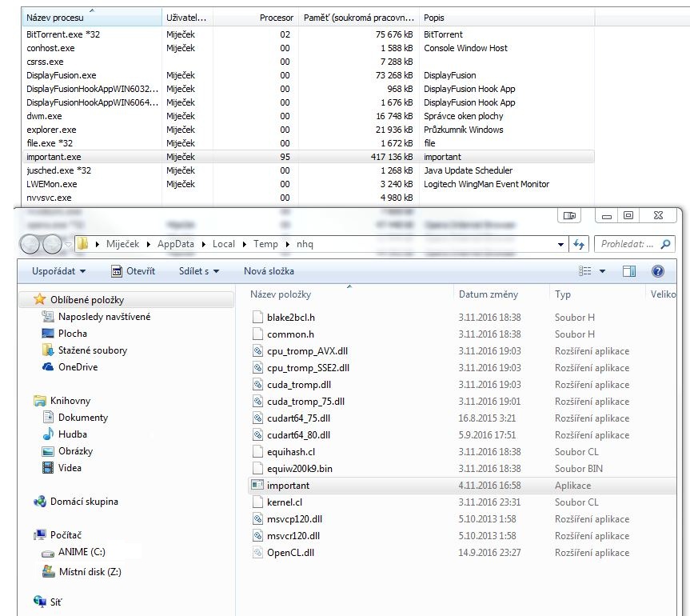Click the Oblíbené položky star icon

(40, 299)
